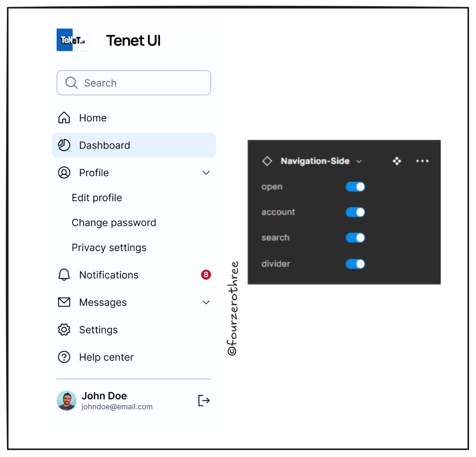
Task: Click the Profile user icon
Action: pos(64,172)
